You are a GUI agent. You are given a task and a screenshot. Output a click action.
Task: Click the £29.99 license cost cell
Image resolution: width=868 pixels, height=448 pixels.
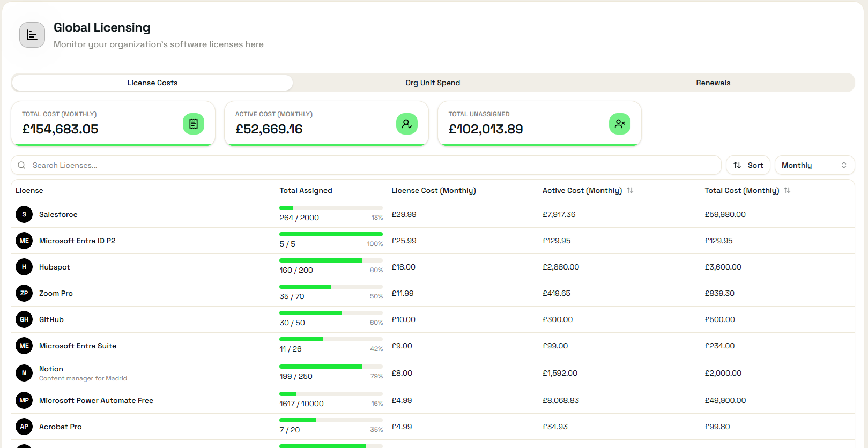coord(404,214)
